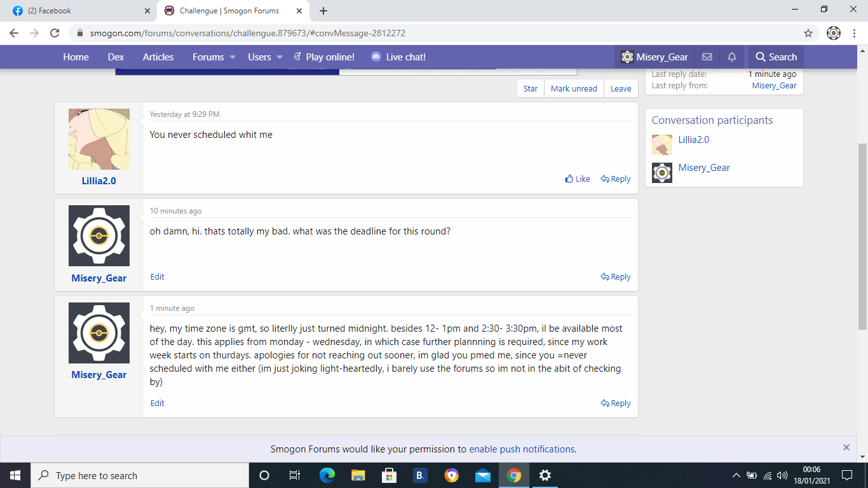
Task: Open the Live chat! Discord link
Action: (x=398, y=57)
